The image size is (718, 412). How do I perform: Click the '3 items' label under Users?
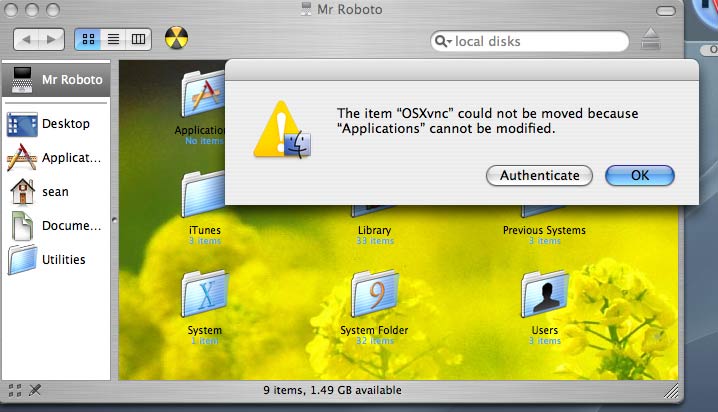544,341
